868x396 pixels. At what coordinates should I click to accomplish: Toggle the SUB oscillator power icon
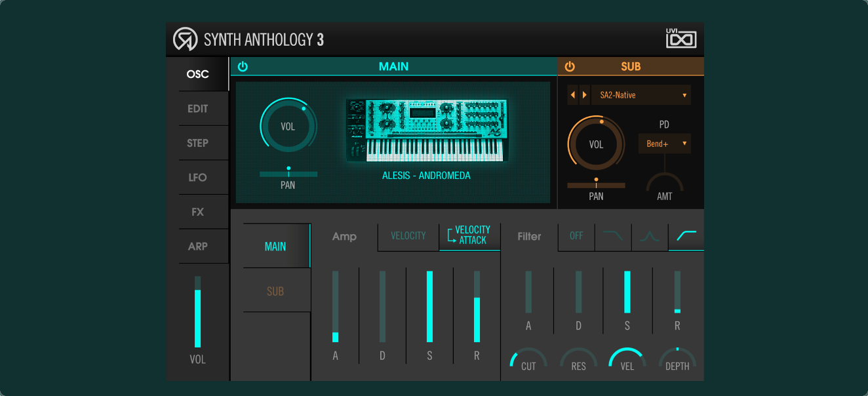tap(570, 66)
